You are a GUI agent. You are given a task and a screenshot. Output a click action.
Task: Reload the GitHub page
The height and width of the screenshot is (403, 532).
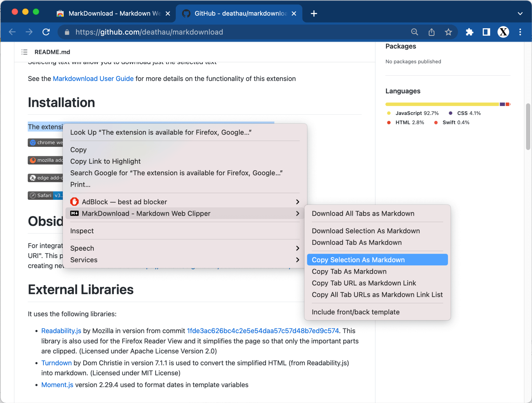point(46,32)
